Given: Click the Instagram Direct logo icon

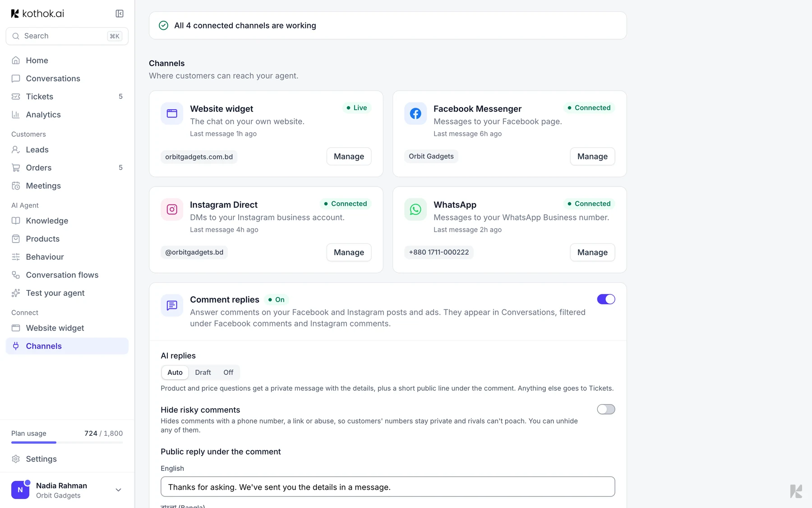Looking at the screenshot, I should pyautogui.click(x=172, y=210).
